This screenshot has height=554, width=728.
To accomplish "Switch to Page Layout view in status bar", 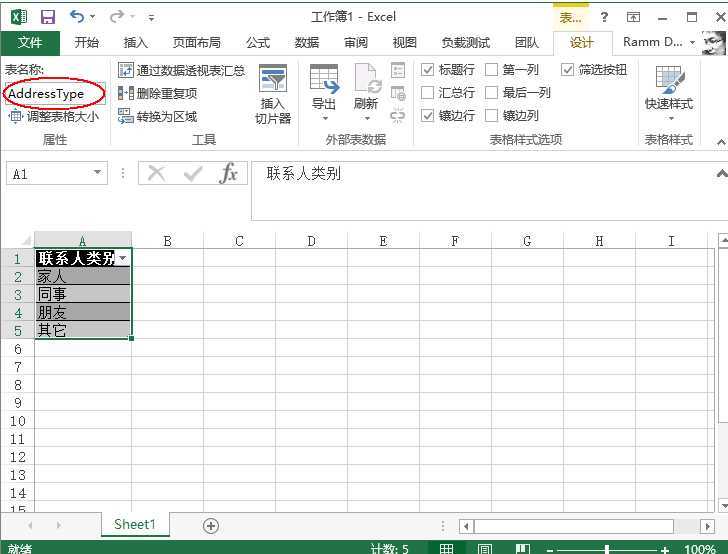I will [x=485, y=549].
